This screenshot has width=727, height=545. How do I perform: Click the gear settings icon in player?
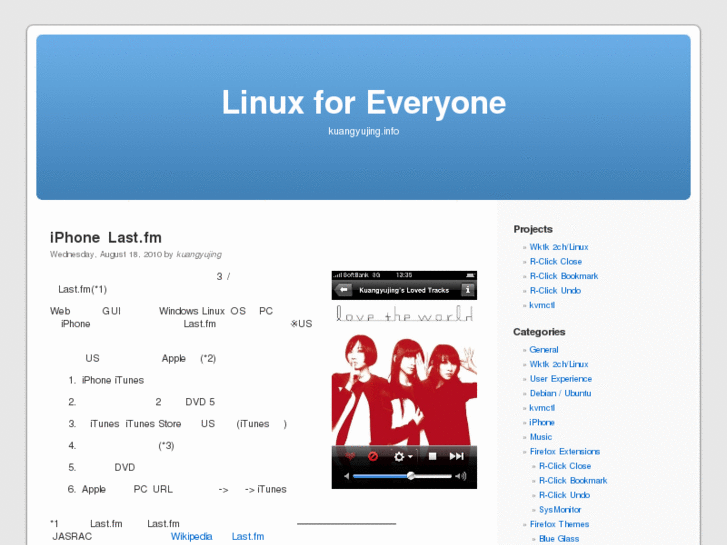coord(402,457)
